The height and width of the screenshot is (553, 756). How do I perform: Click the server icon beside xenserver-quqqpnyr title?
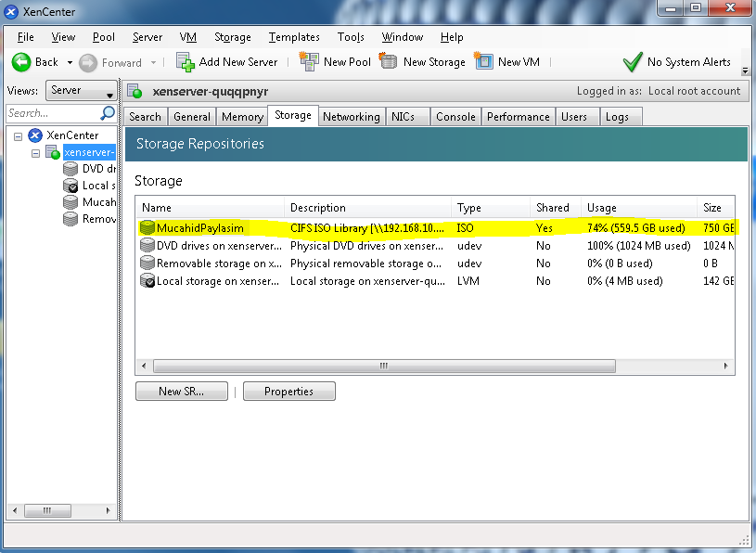135,91
